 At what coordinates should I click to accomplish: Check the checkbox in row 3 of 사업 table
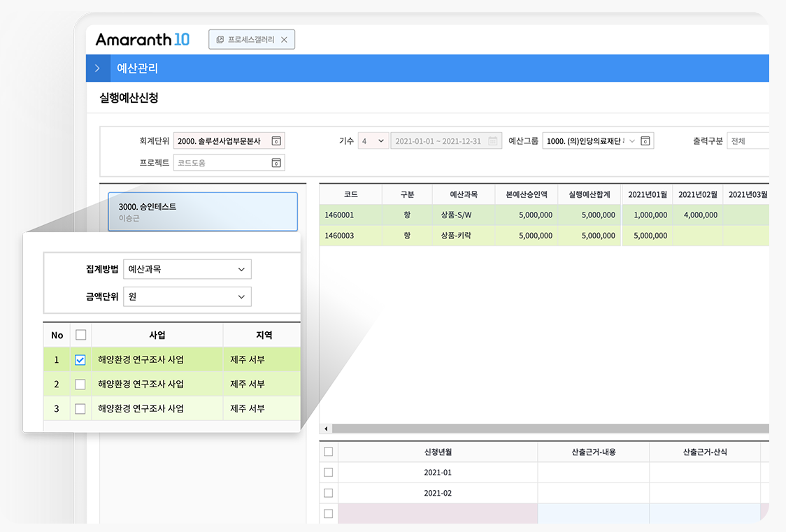pyautogui.click(x=80, y=409)
